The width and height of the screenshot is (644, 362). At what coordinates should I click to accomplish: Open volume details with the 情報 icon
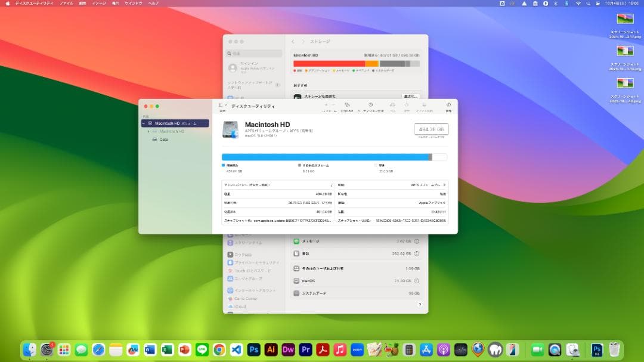[x=448, y=106]
